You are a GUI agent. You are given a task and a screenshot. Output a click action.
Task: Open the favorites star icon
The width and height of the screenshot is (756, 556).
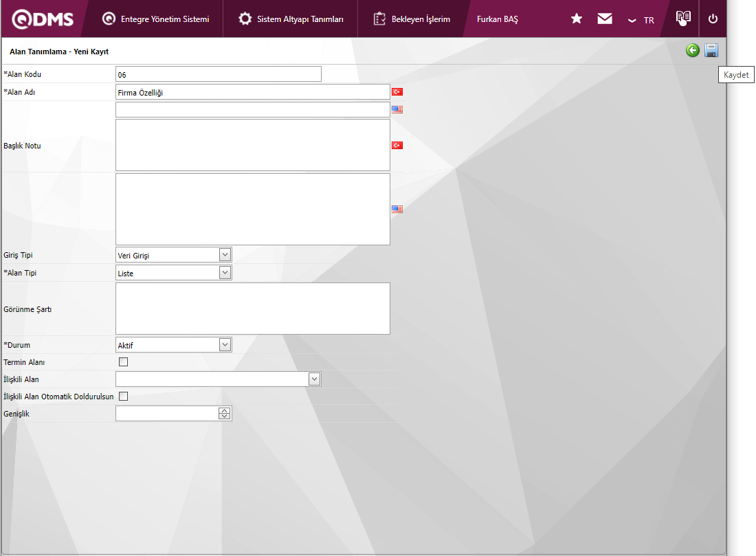pyautogui.click(x=576, y=19)
